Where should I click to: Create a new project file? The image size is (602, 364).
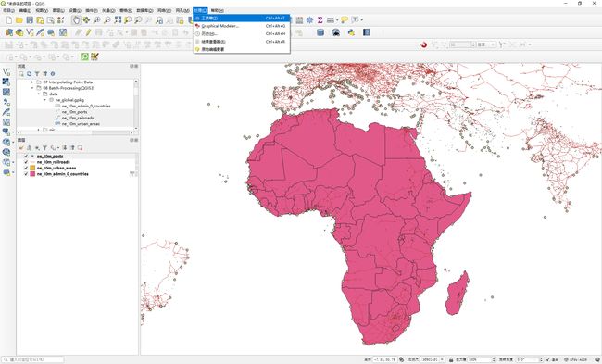(x=9, y=20)
